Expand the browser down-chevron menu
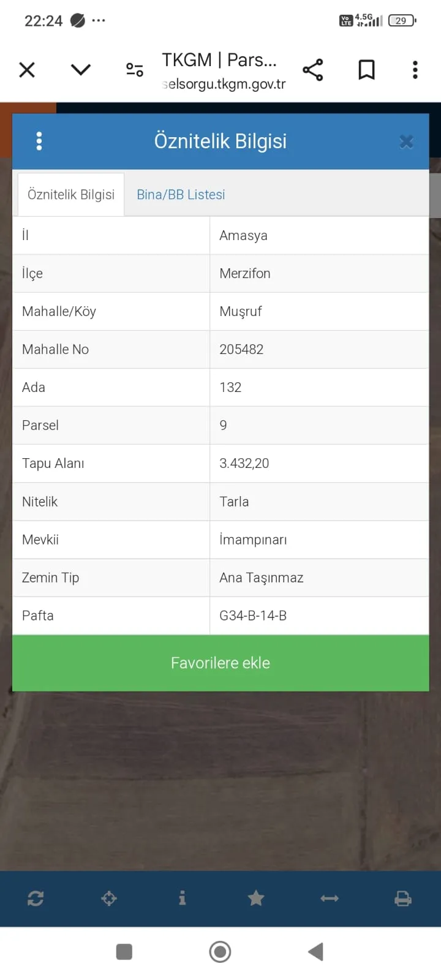The width and height of the screenshot is (441, 980). pyautogui.click(x=81, y=70)
